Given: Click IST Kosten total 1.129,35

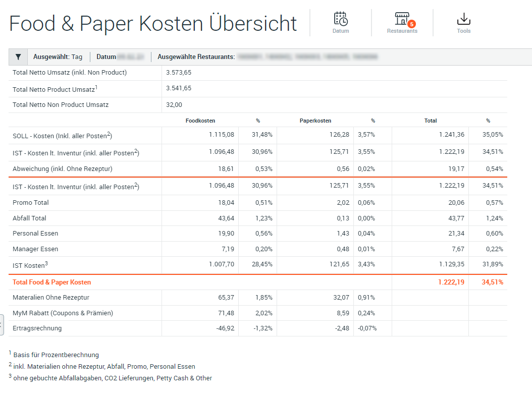Looking at the screenshot, I should (452, 264).
